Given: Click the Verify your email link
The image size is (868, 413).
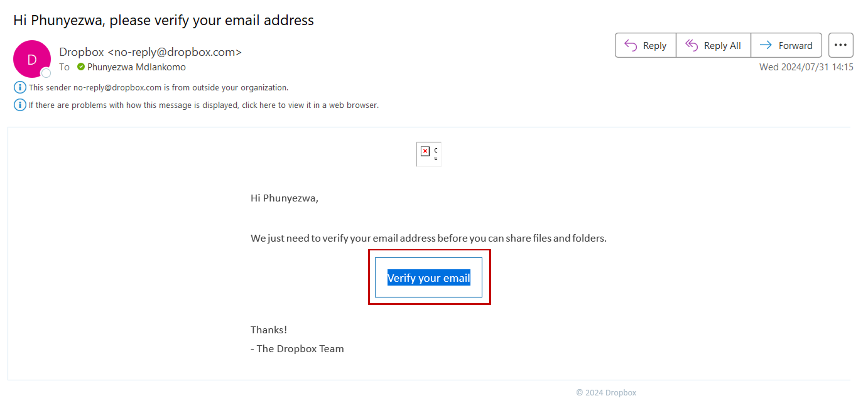Looking at the screenshot, I should point(429,278).
